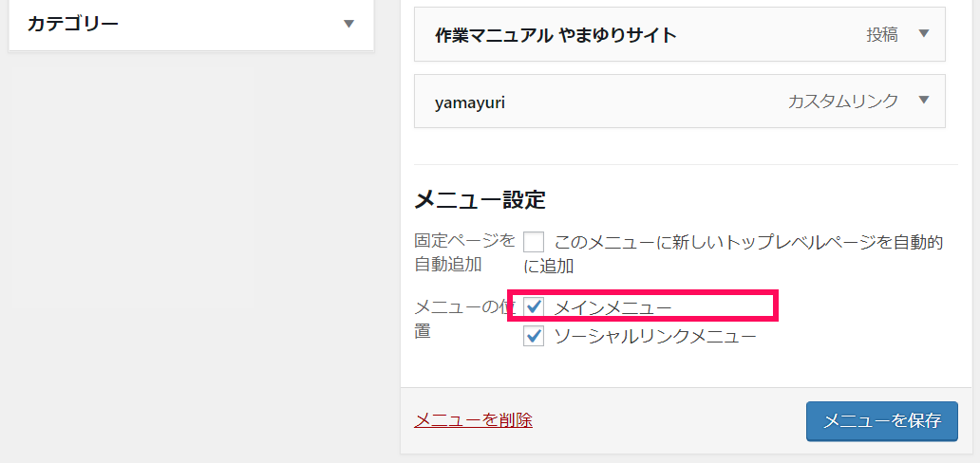Click the このメニューに新しいトップレベルページを自動的に追加 label

point(733,253)
